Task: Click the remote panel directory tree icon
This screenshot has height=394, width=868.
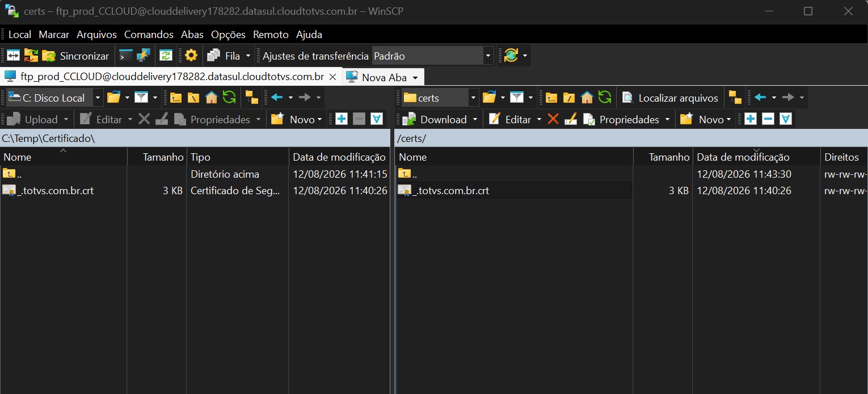Action: (x=735, y=98)
